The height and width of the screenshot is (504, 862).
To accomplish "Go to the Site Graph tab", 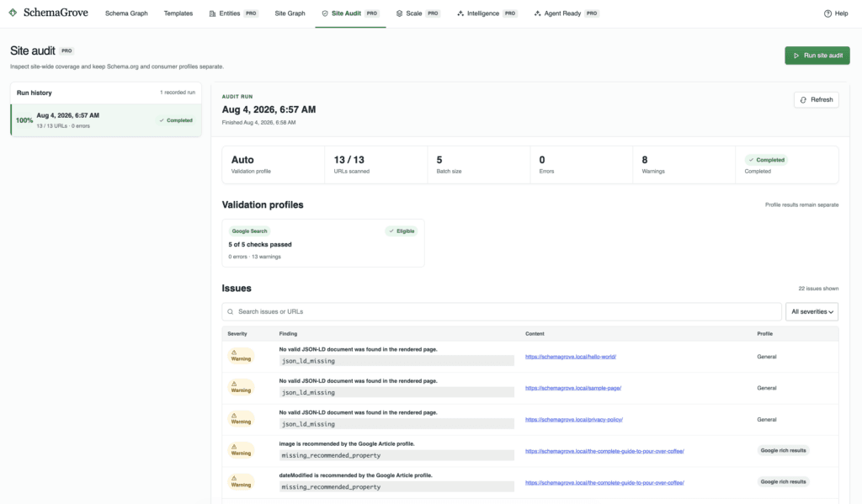I will (290, 13).
